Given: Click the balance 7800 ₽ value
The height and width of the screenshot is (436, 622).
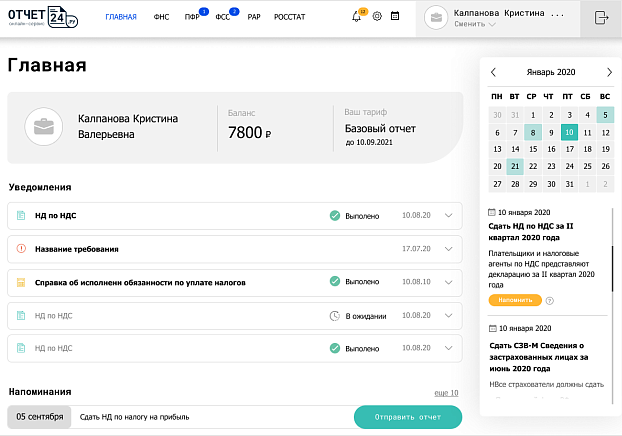Looking at the screenshot, I should point(250,133).
